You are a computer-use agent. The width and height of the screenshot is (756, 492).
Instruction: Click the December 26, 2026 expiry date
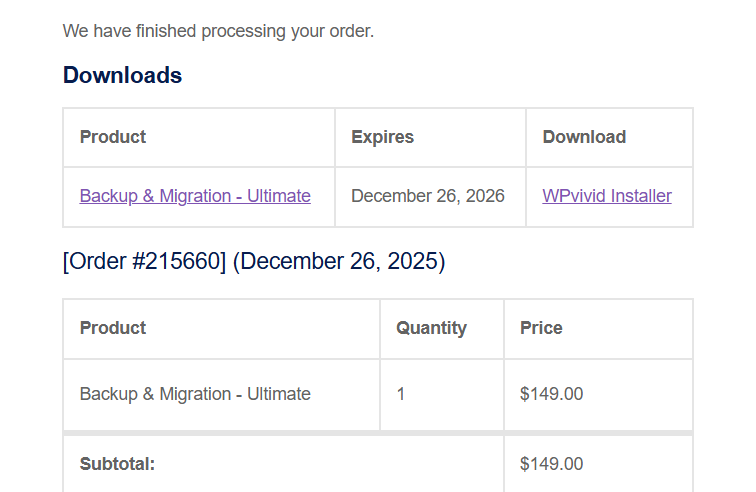(428, 196)
